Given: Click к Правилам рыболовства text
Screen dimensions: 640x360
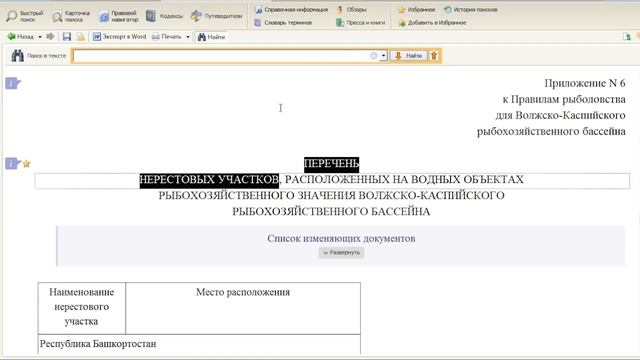Looking at the screenshot, I should (564, 99).
